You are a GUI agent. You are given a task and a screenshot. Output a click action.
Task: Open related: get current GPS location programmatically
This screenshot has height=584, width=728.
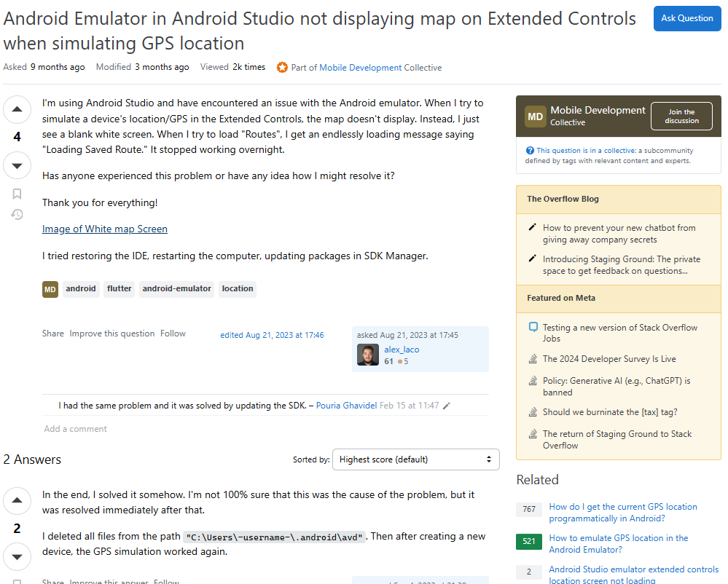(x=623, y=513)
